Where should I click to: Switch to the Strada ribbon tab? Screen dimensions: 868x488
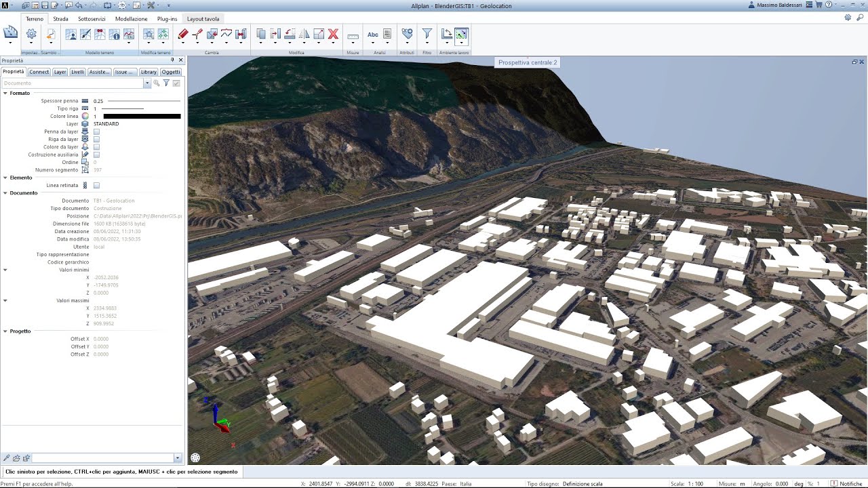[60, 19]
